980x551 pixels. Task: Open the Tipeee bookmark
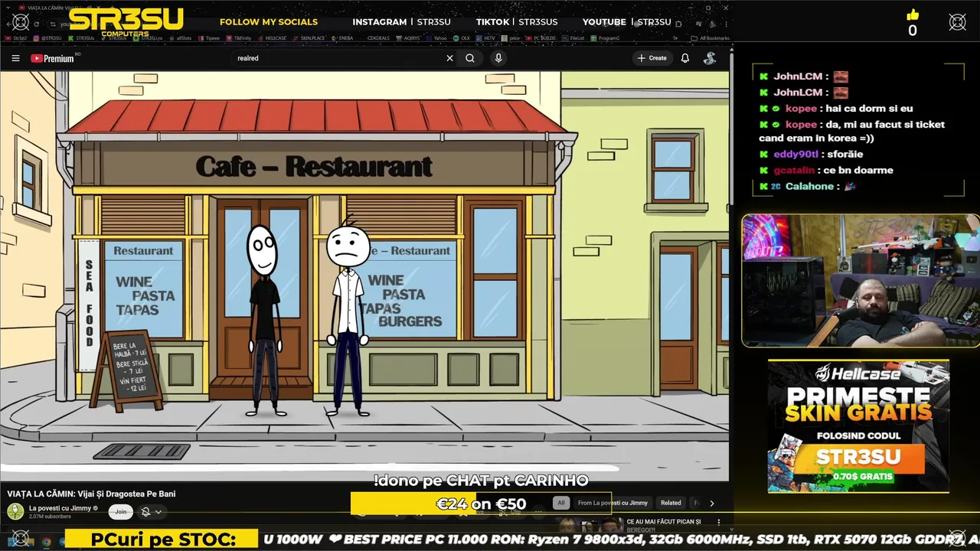pos(209,37)
